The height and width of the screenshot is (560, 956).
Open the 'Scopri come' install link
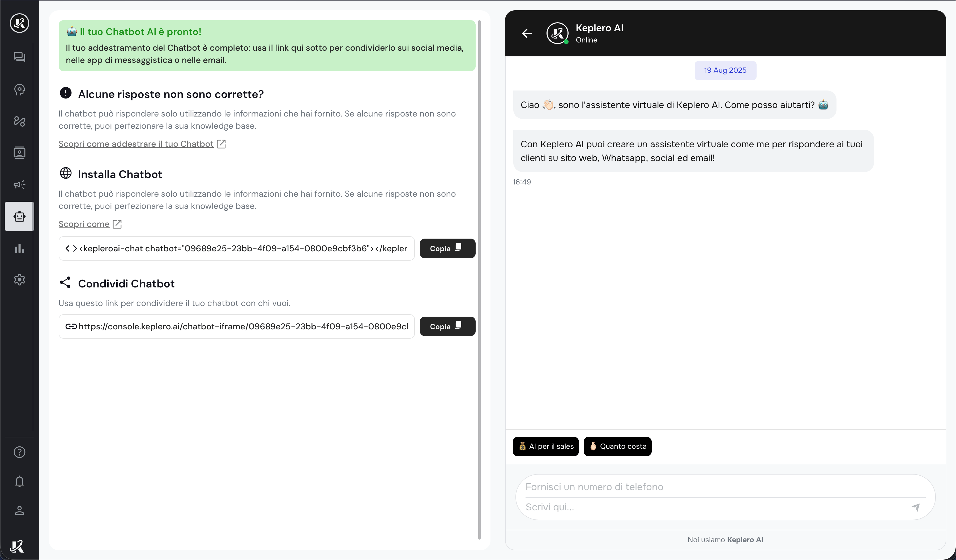point(84,224)
